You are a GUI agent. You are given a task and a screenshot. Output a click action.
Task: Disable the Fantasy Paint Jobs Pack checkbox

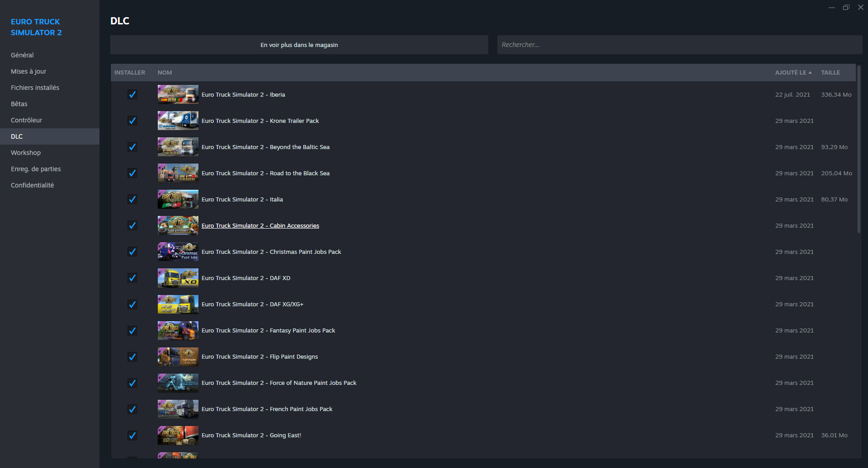pos(132,330)
